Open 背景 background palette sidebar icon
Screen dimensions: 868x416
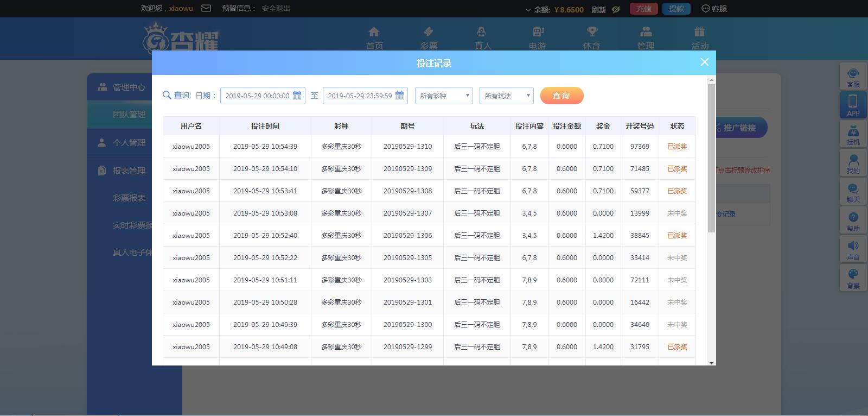pos(853,278)
